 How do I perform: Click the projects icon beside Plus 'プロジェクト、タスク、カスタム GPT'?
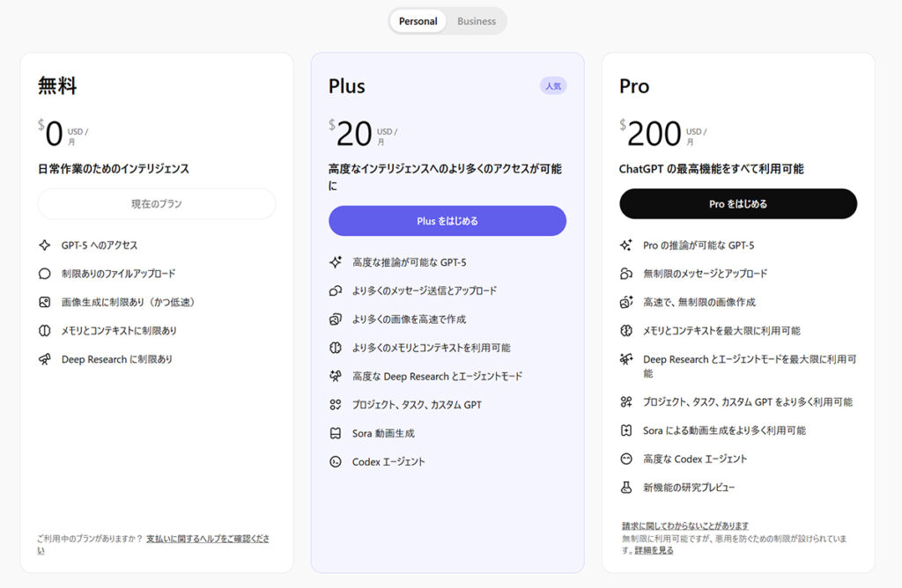point(336,405)
